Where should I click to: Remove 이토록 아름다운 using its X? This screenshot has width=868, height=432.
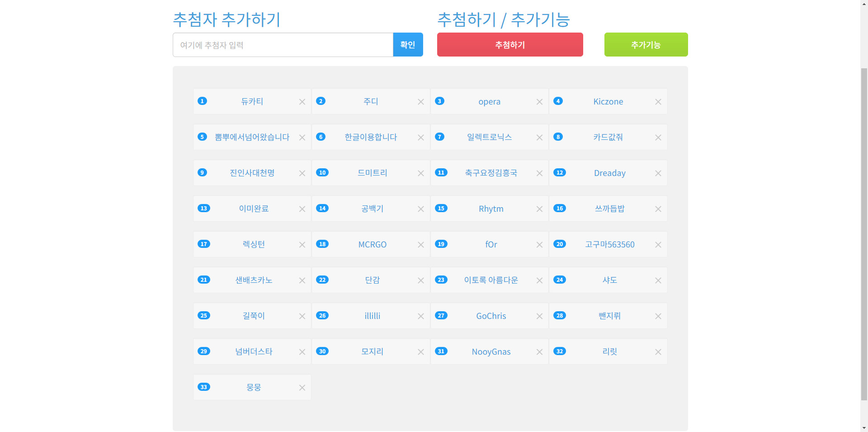pyautogui.click(x=539, y=280)
